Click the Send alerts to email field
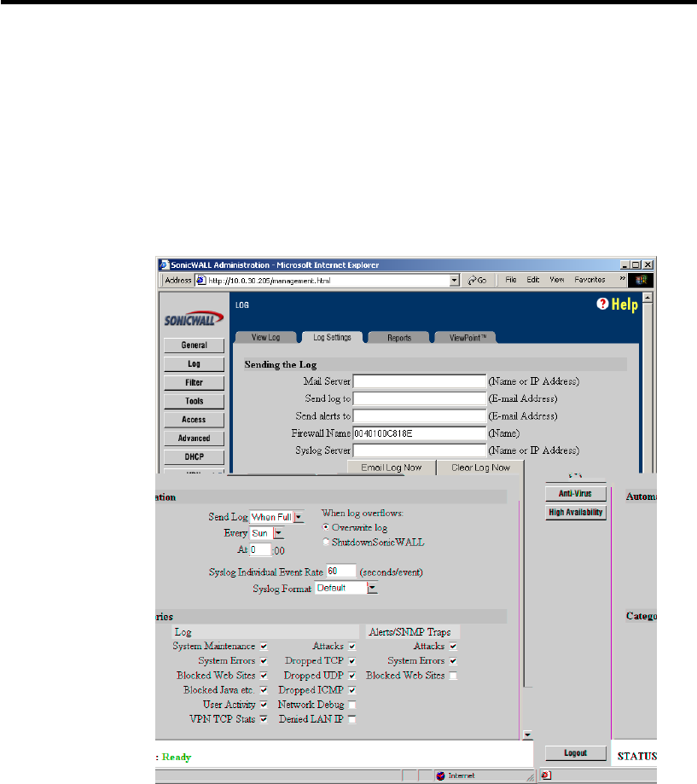 point(420,416)
